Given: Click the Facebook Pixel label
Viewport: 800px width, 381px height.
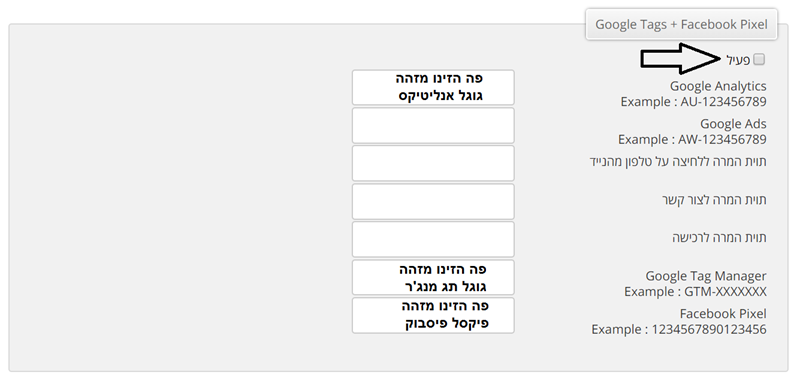Looking at the screenshot, I should pos(722,314).
